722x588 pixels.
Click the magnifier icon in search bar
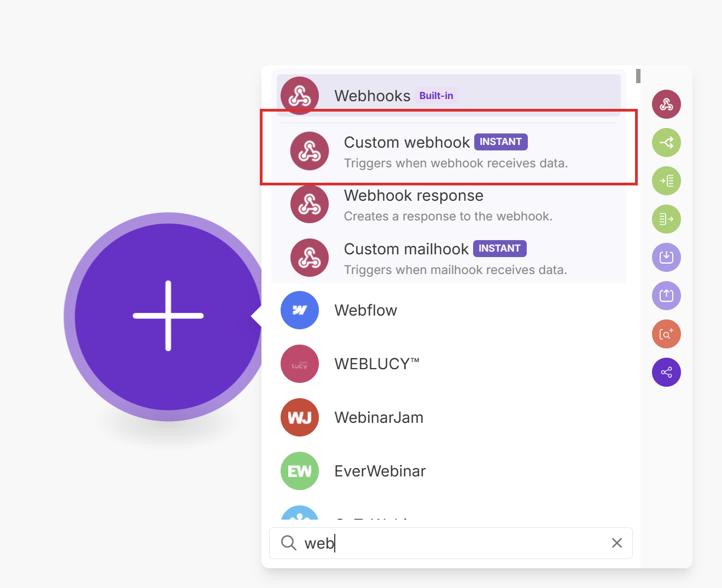pos(288,543)
